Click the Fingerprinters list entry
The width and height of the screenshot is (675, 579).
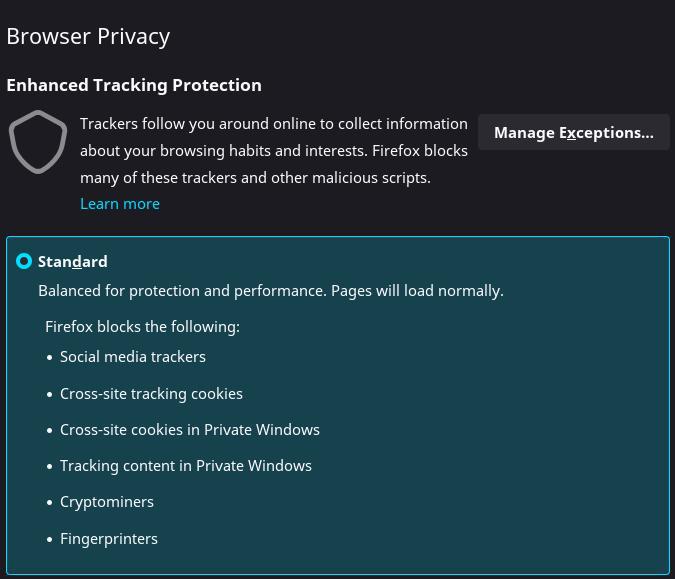[109, 538]
